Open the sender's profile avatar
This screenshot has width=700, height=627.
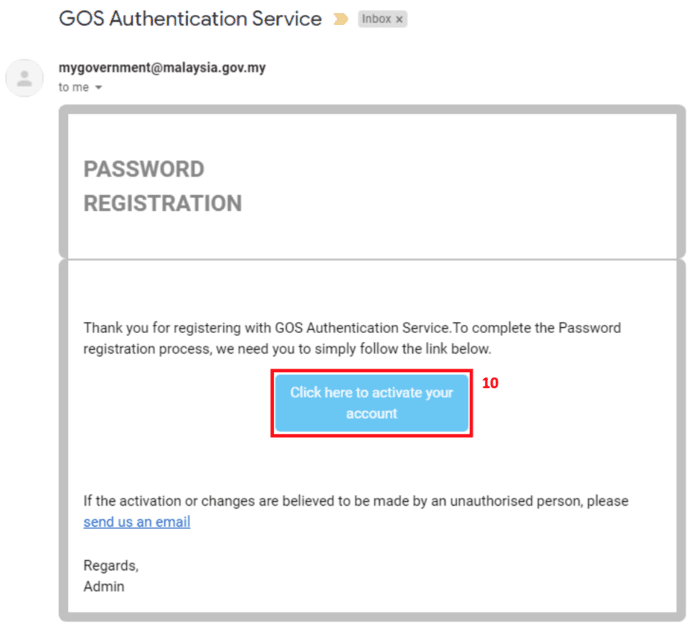pyautogui.click(x=25, y=78)
